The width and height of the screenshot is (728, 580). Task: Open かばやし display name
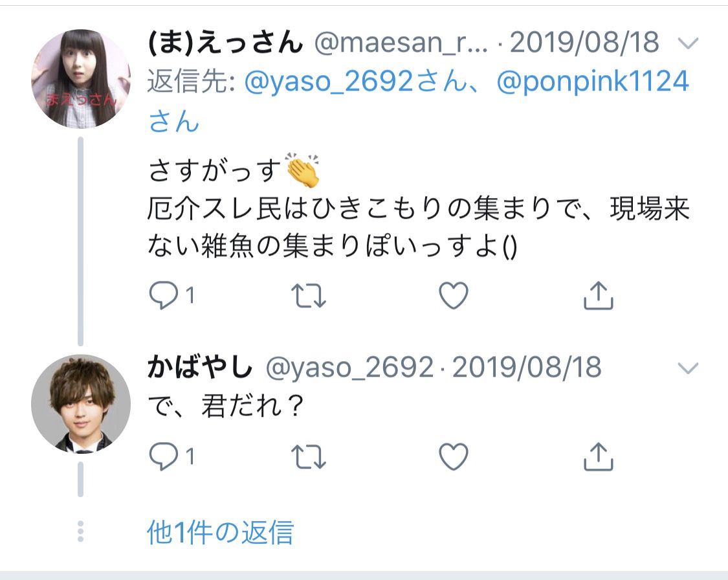[200, 367]
